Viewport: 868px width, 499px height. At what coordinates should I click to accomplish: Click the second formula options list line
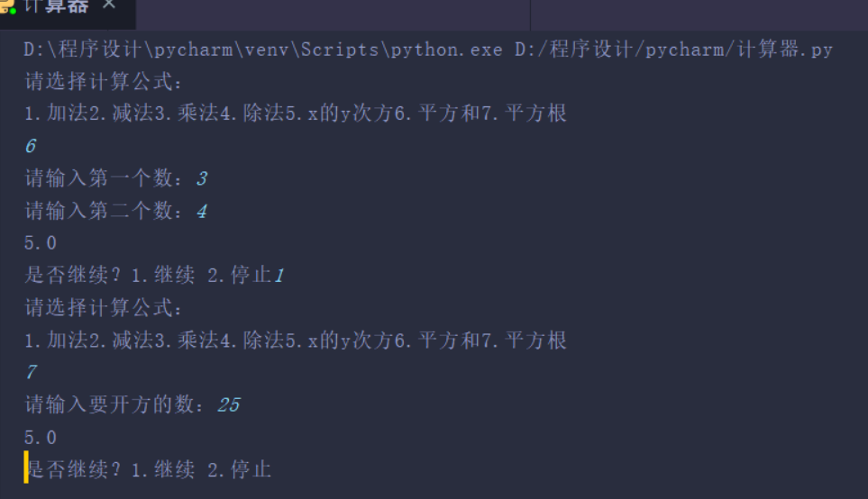point(296,340)
